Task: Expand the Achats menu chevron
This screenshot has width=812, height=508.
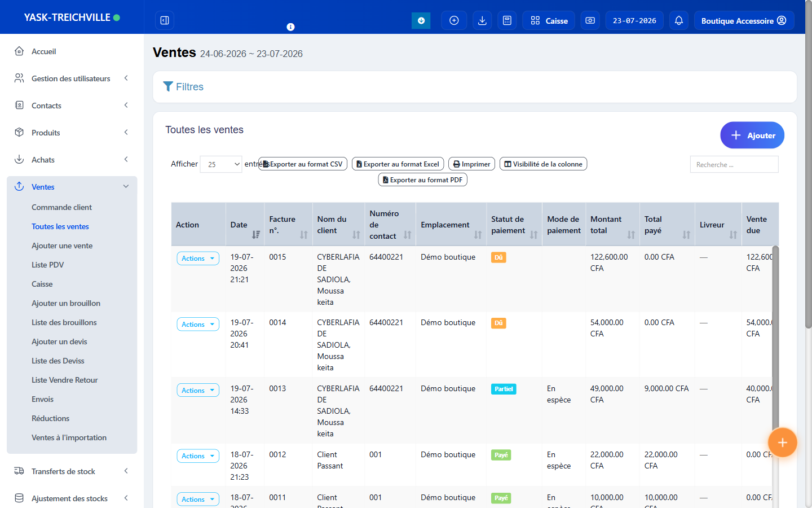Action: (126, 160)
